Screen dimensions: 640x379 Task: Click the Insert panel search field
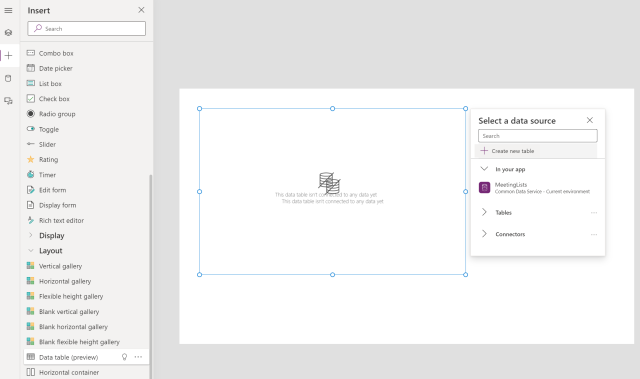point(87,29)
